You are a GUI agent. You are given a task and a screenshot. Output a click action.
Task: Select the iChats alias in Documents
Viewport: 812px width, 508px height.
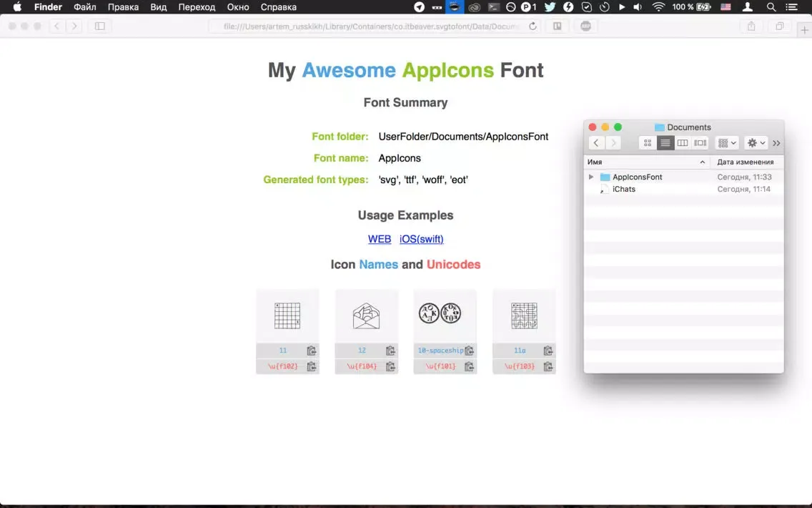click(x=683, y=189)
